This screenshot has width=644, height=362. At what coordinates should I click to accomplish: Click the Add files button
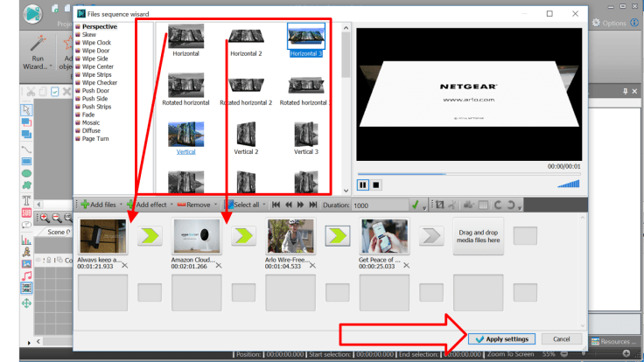point(99,205)
